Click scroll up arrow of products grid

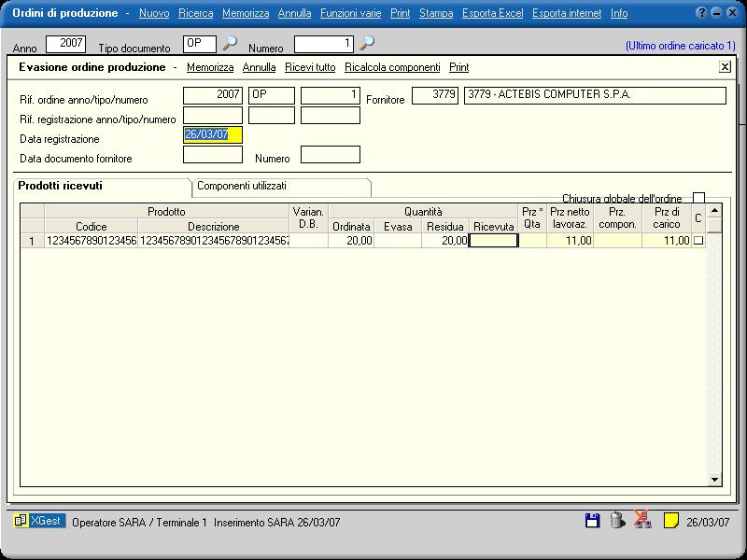point(714,211)
